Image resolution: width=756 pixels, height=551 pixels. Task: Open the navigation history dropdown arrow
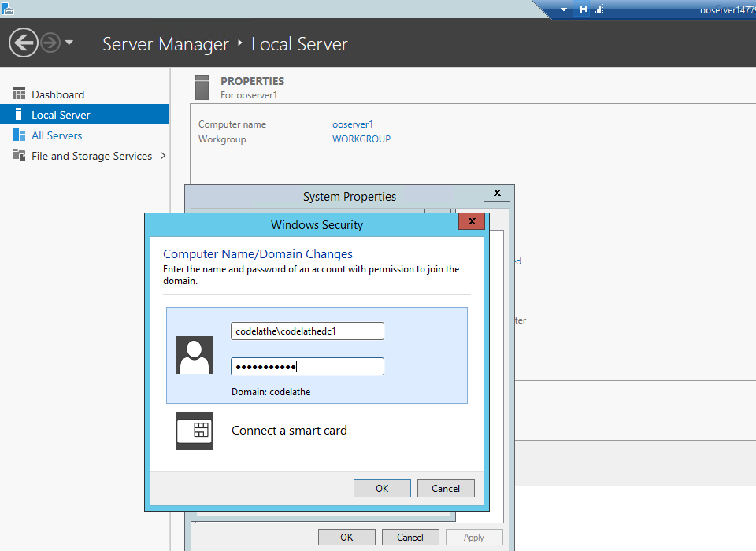[x=69, y=43]
